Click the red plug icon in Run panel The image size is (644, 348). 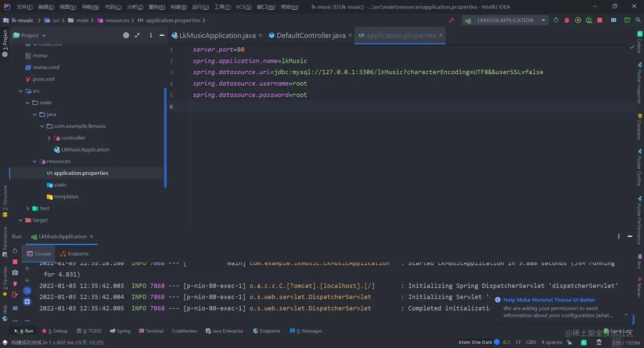pos(15,284)
